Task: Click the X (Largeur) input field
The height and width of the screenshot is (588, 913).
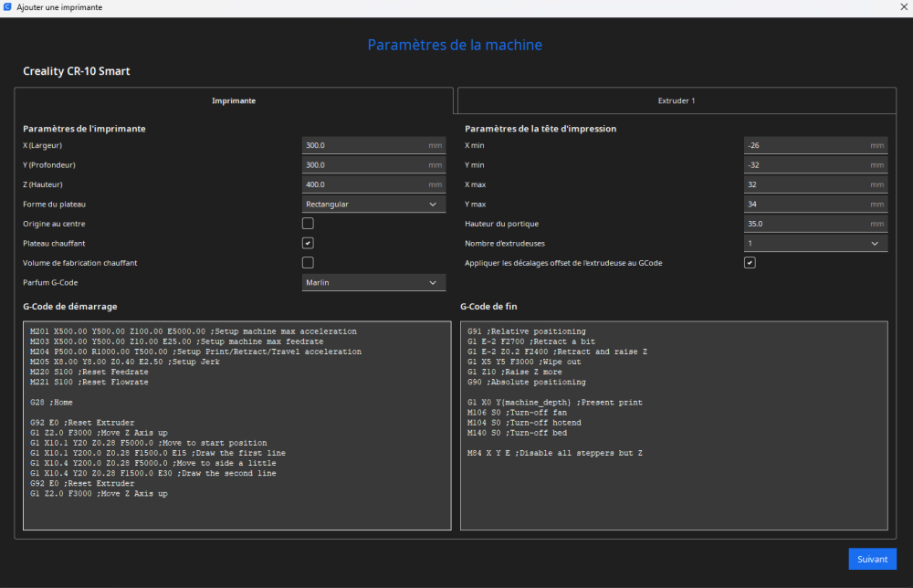Action: pos(373,145)
